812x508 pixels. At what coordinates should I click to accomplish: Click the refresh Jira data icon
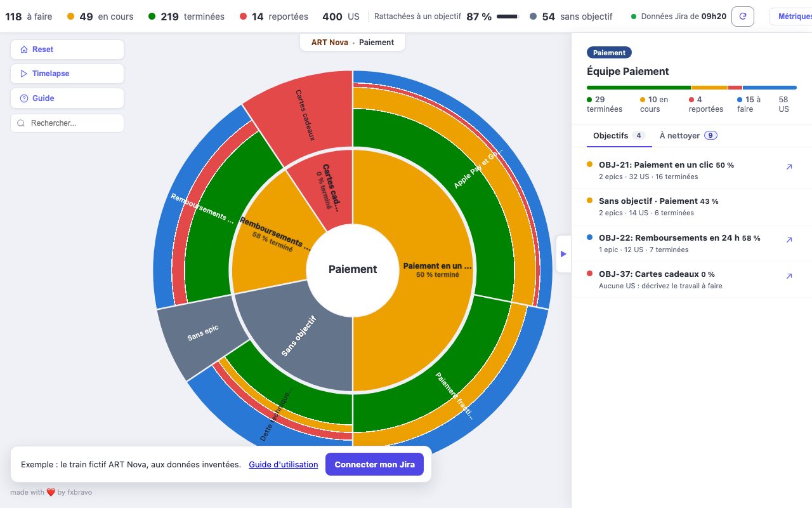tap(743, 17)
